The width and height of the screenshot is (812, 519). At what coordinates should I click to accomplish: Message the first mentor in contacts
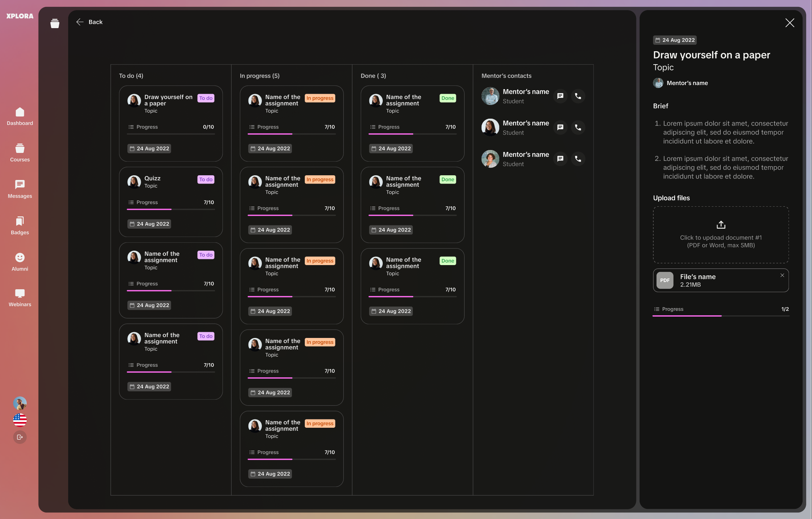(560, 96)
